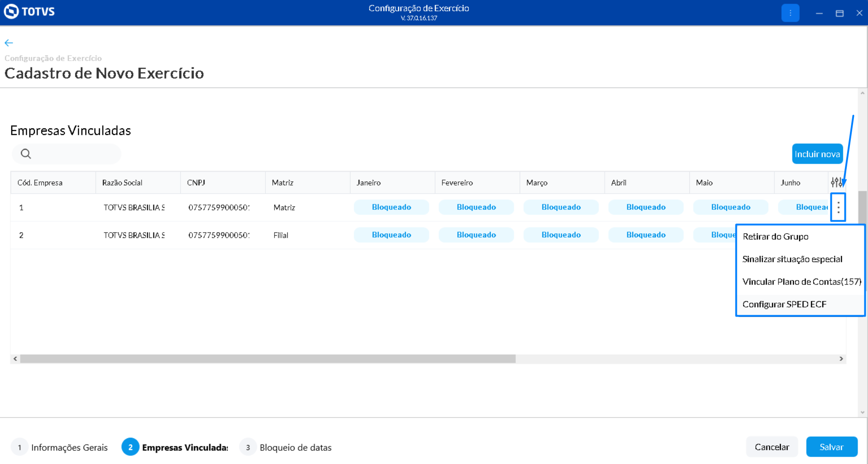This screenshot has width=868, height=464.
Task: Toggle Janeiro Bloqueado for company 1
Action: point(391,207)
